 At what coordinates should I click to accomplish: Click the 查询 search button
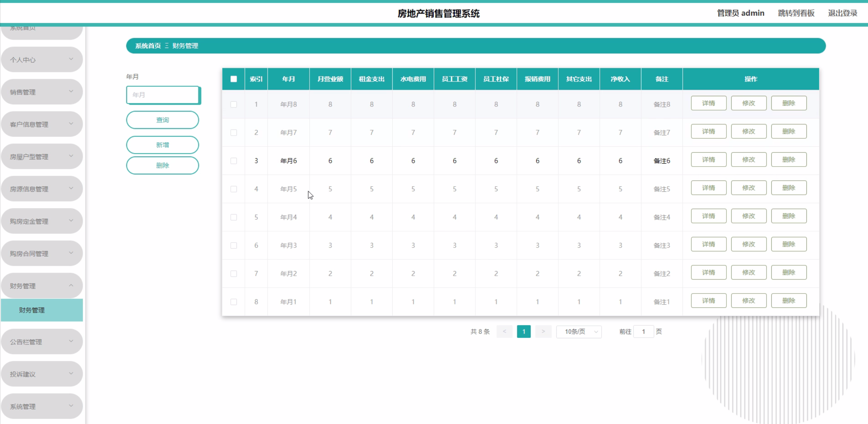click(x=162, y=120)
